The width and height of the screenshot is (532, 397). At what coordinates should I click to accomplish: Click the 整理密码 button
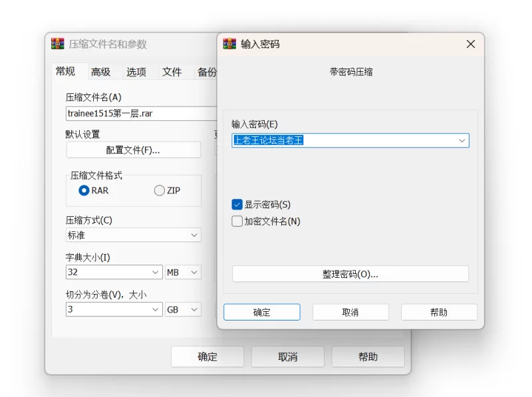point(350,274)
